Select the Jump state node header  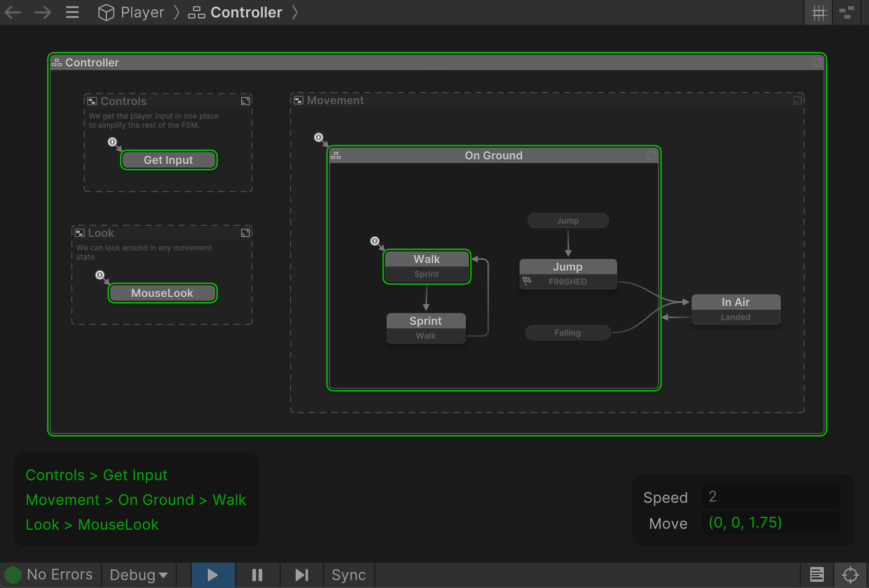click(x=568, y=266)
